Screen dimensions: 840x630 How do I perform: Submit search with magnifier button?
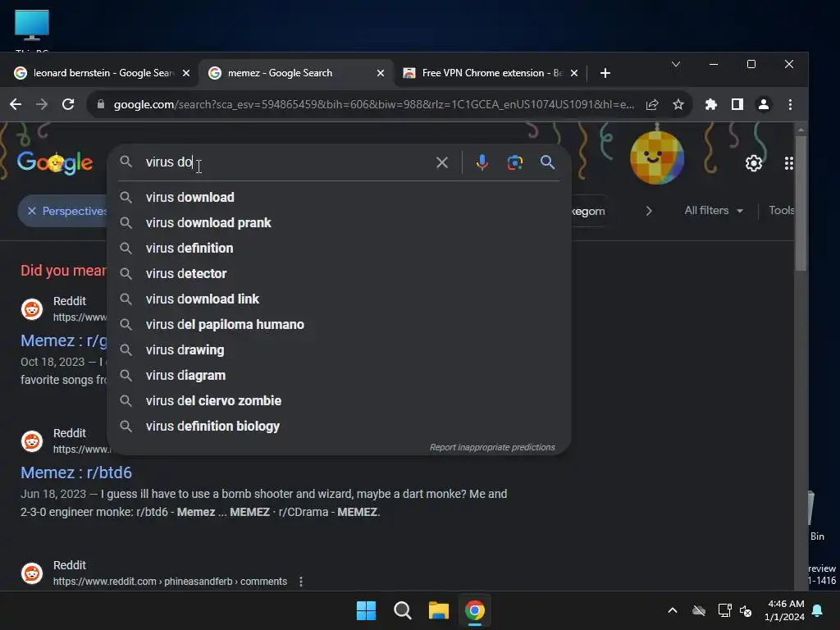[x=547, y=162]
